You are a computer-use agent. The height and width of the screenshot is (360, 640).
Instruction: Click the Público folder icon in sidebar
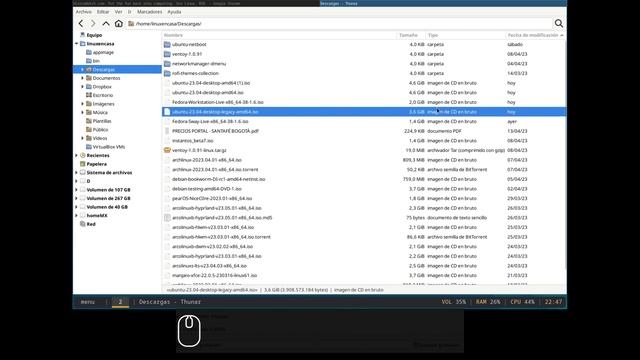click(x=89, y=129)
